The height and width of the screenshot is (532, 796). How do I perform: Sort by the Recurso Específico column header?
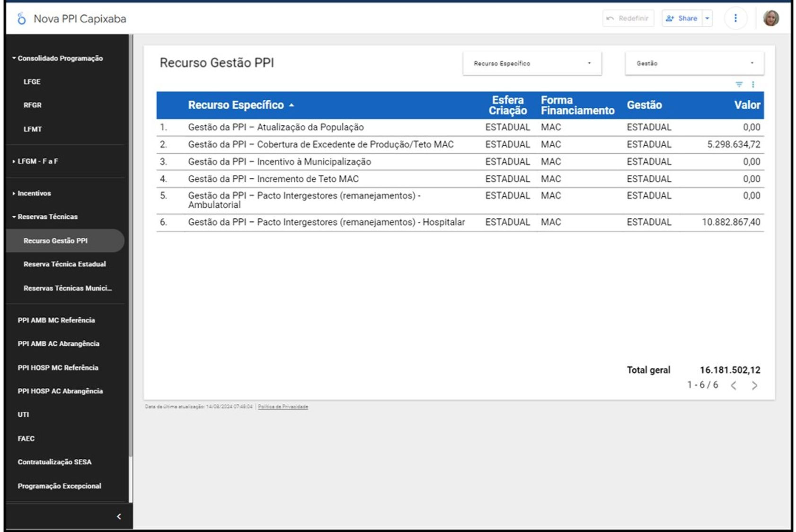(236, 105)
